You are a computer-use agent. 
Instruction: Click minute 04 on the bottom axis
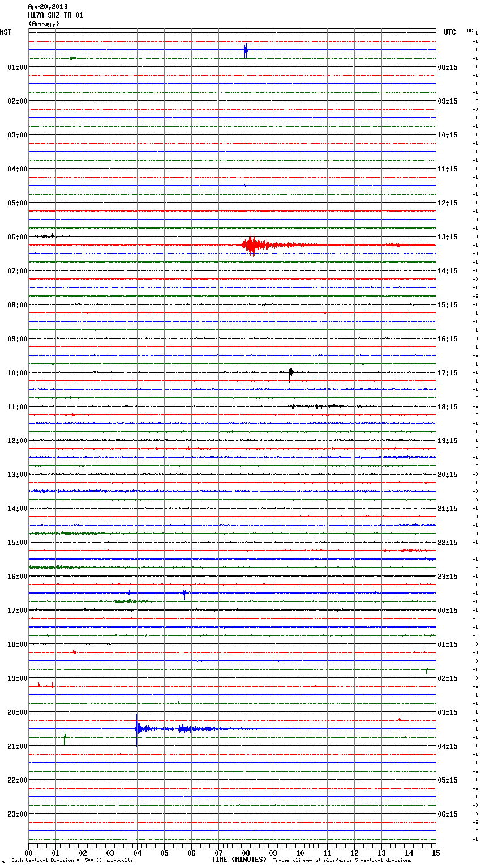[x=137, y=853]
